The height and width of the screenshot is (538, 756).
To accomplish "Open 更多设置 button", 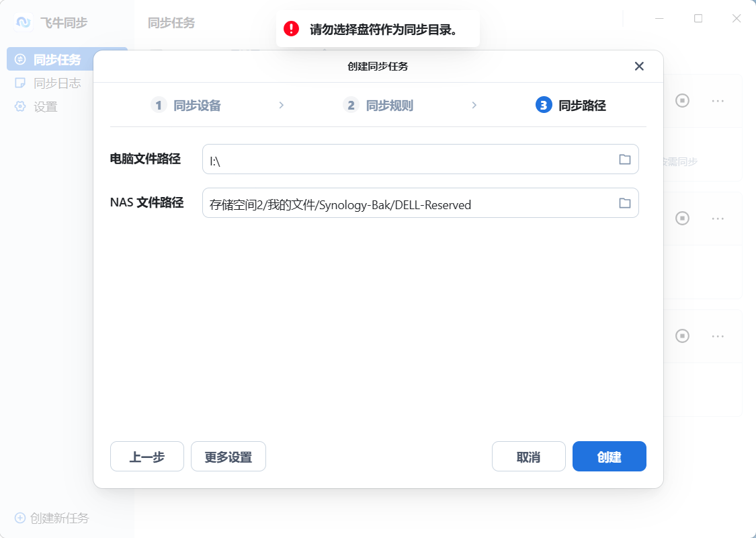I will coord(228,457).
